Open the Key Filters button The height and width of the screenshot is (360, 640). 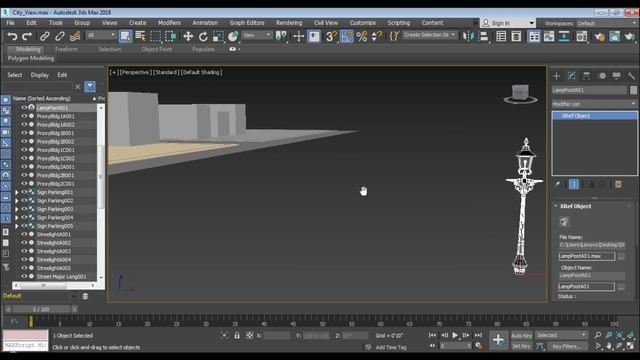click(567, 346)
